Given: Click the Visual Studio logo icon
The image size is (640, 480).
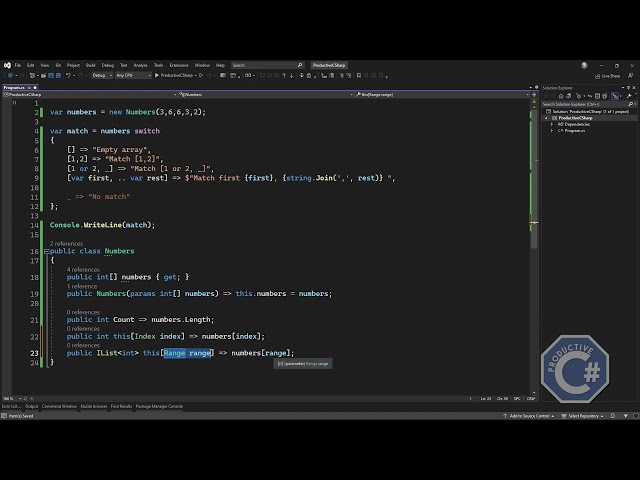Looking at the screenshot, I should click(x=7, y=65).
